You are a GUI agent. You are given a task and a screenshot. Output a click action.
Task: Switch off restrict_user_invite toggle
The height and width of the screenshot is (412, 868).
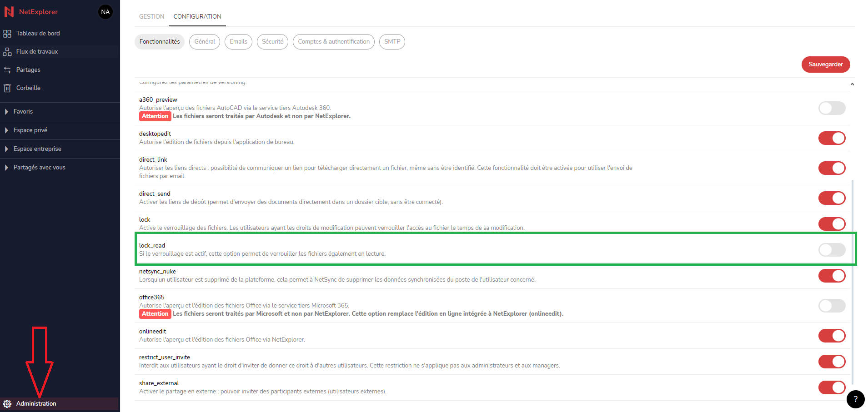pyautogui.click(x=832, y=362)
